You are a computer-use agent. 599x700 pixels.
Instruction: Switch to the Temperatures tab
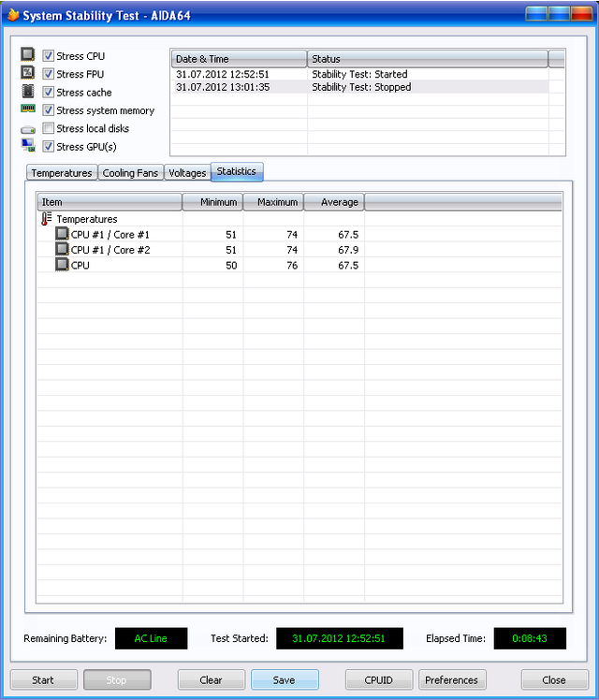point(62,173)
